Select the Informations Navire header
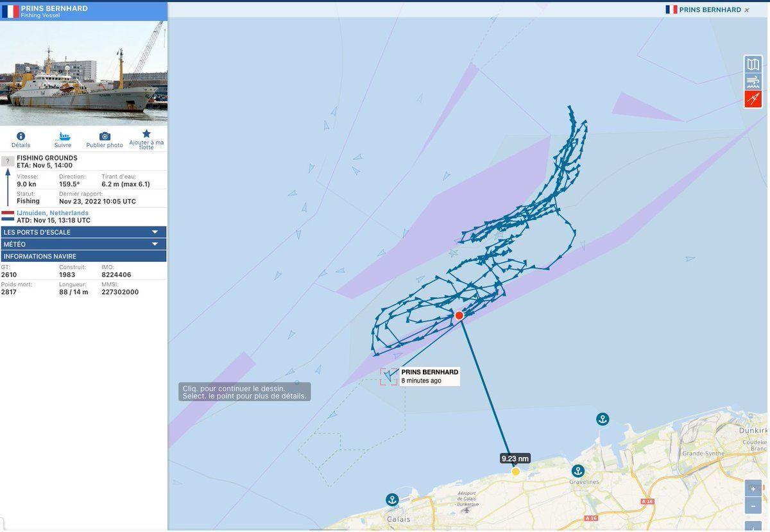The image size is (770, 532). [x=83, y=257]
